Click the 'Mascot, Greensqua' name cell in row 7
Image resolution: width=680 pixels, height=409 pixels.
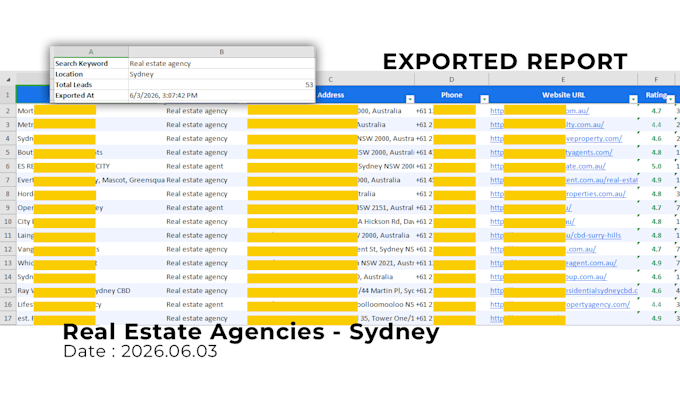[x=131, y=180]
